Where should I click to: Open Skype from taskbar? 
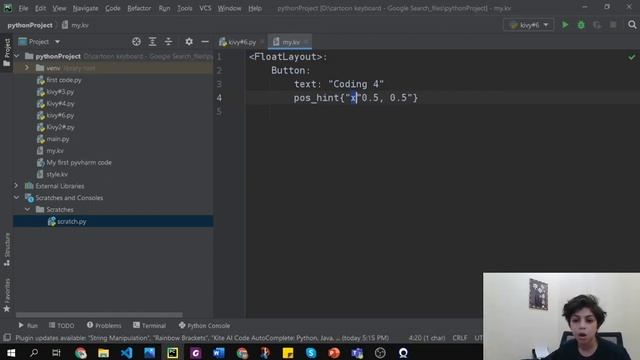(x=311, y=353)
